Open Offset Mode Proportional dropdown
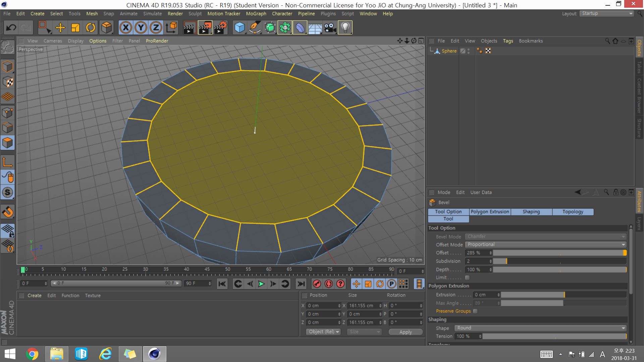 [x=546, y=245]
